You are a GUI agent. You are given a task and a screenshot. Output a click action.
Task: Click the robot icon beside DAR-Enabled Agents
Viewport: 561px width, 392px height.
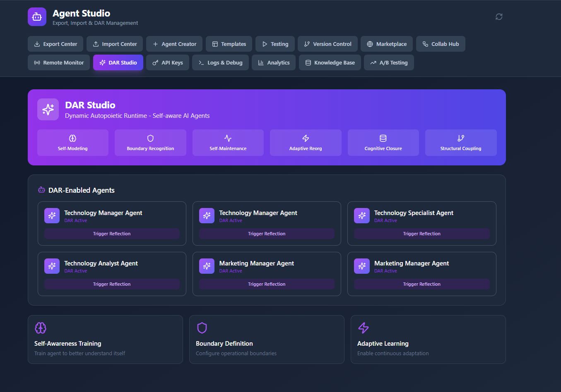click(x=41, y=190)
